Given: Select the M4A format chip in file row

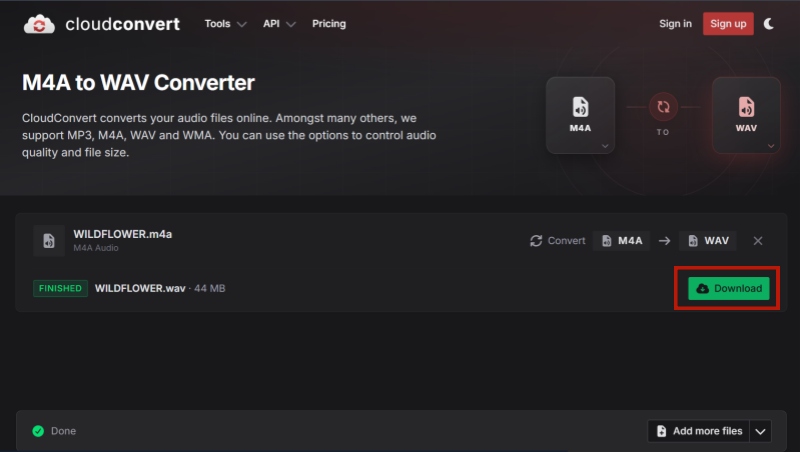Looking at the screenshot, I should coord(621,241).
